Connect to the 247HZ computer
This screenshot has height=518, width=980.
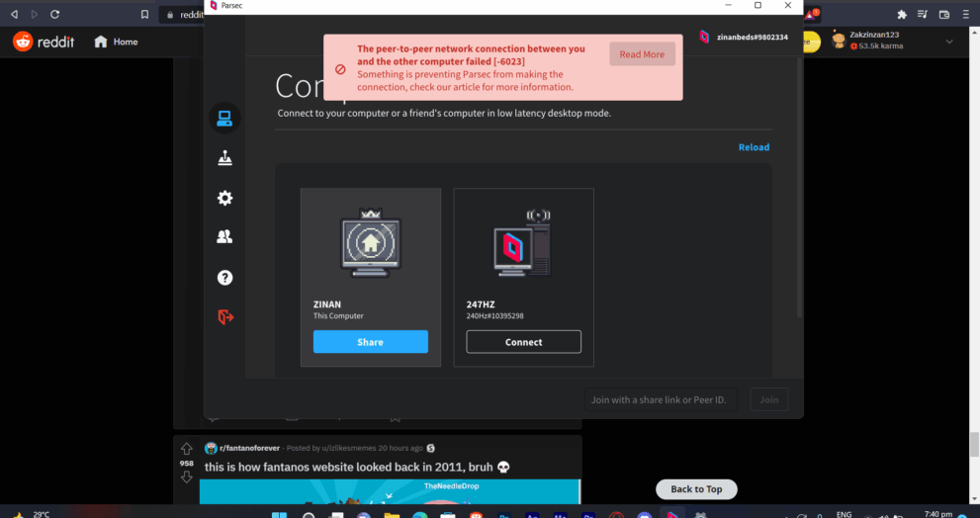(524, 342)
